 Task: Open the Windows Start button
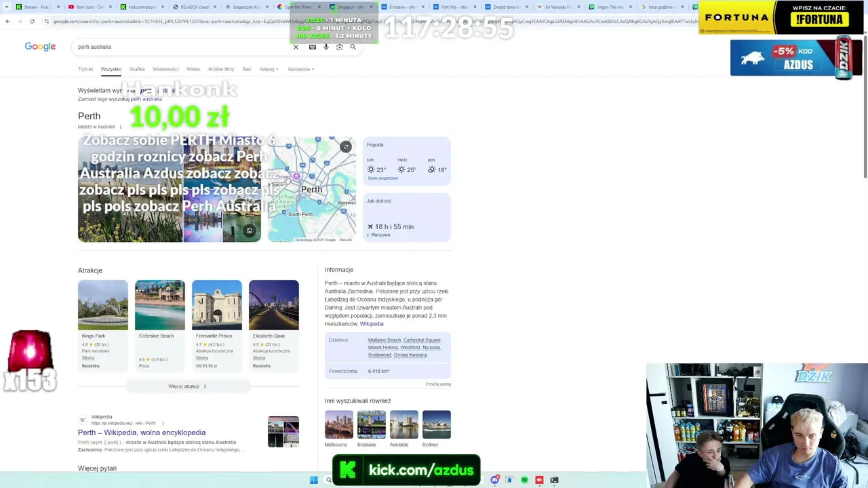coord(313,480)
